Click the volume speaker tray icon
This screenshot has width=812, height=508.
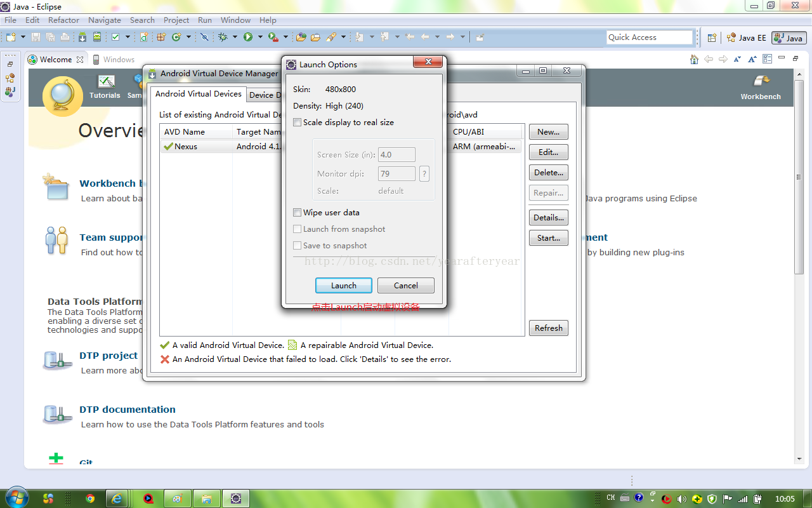pos(682,498)
